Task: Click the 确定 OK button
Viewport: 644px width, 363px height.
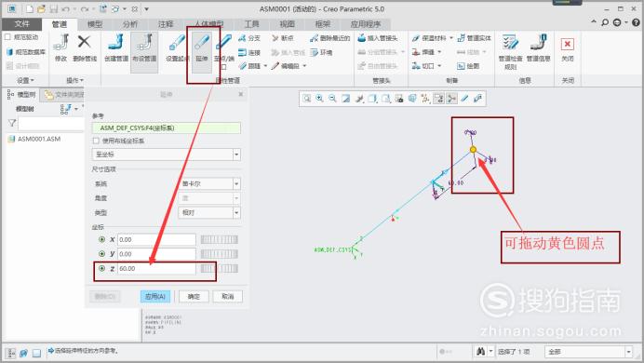Action: pyautogui.click(x=194, y=297)
